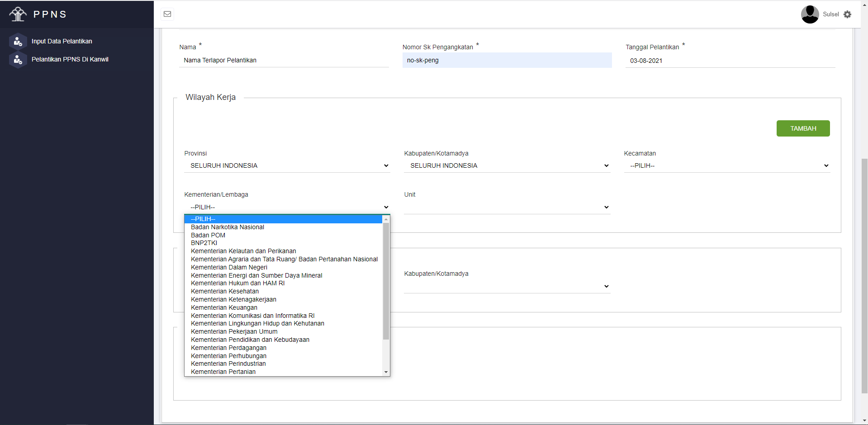Choose Kementerian Pendidikan dan Kebudayaan
Image resolution: width=868 pixels, height=425 pixels.
click(x=284, y=340)
